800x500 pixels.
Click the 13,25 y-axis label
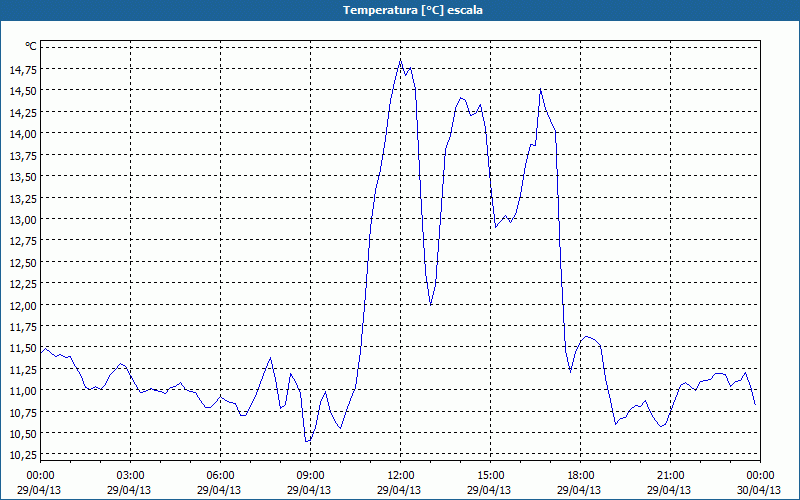22,198
